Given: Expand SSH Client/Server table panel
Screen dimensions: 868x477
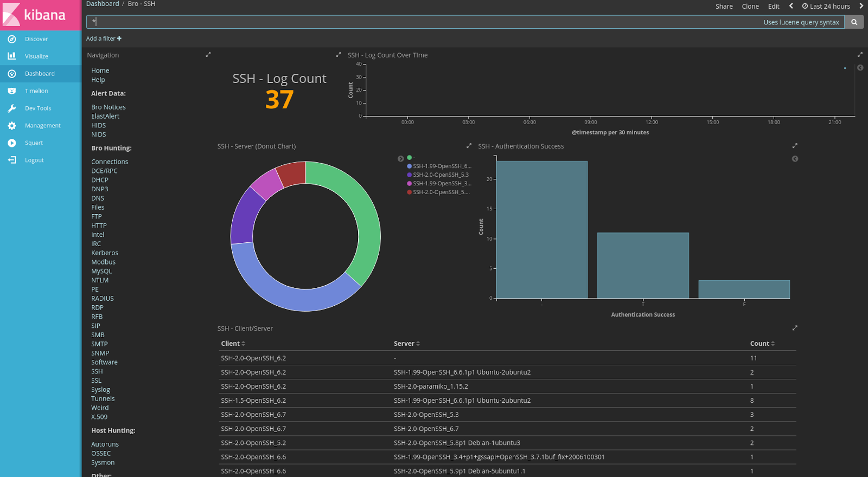Looking at the screenshot, I should (795, 328).
